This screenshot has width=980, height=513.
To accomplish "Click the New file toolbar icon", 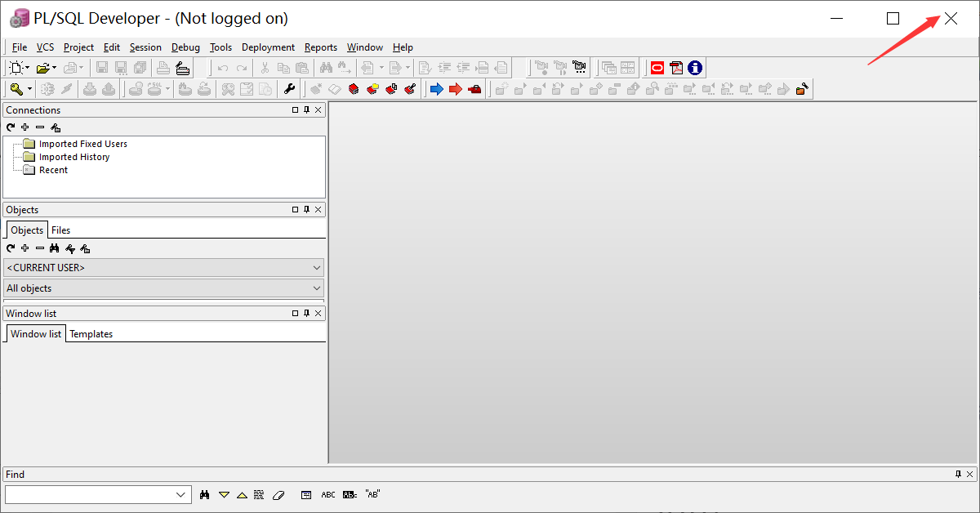I will click(x=16, y=68).
